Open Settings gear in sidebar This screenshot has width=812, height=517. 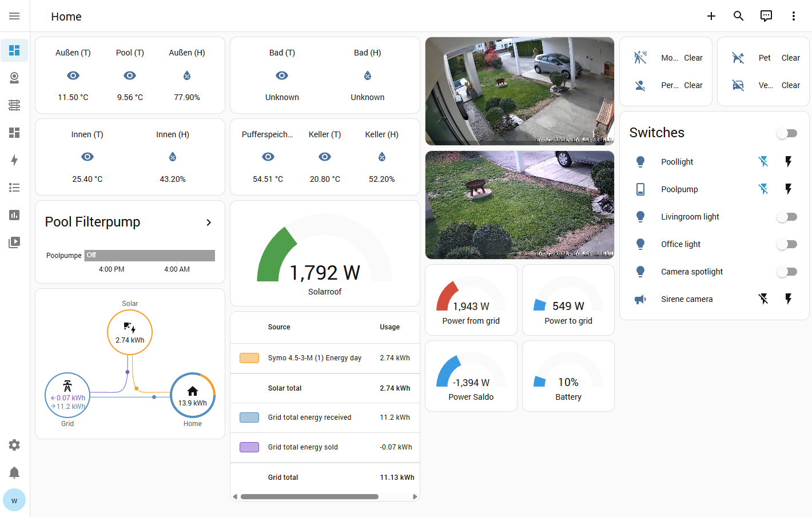coord(14,445)
